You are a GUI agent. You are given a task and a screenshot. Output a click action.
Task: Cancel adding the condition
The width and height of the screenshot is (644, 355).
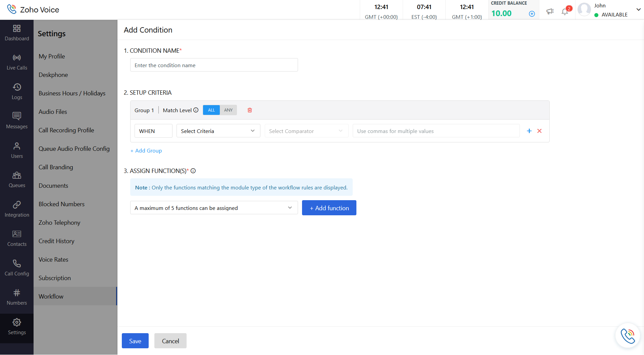[170, 341]
